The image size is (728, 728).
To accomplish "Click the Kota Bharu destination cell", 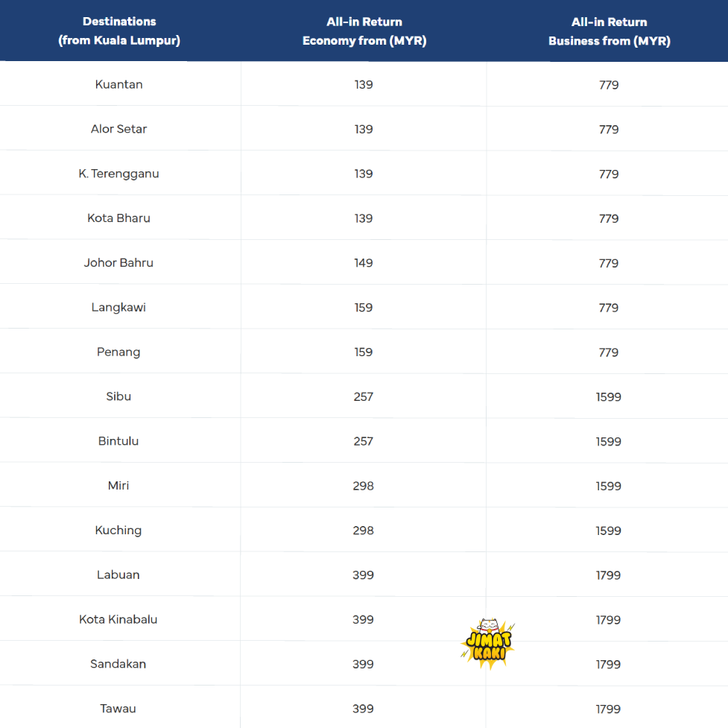I will (119, 218).
